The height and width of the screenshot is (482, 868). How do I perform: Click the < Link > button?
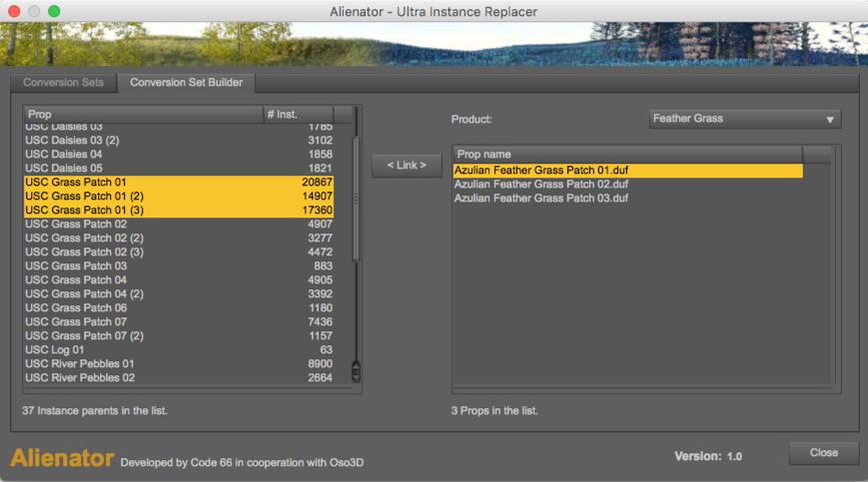coord(407,166)
